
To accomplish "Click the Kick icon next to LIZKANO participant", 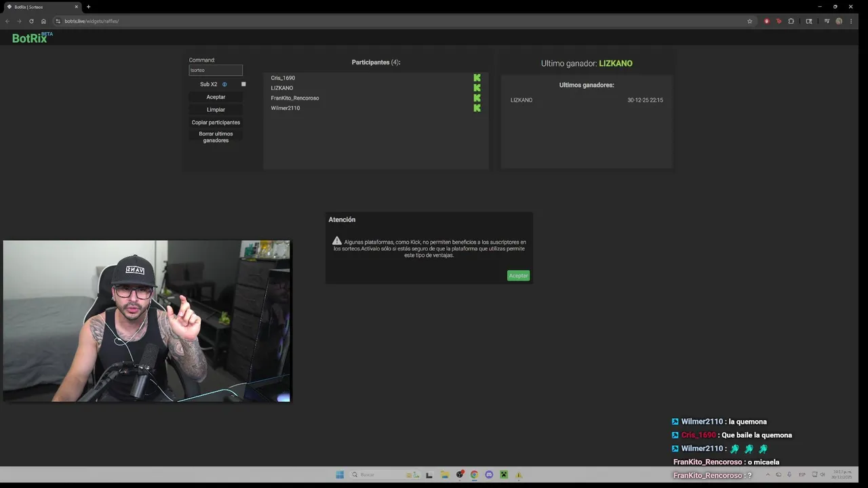I will tap(477, 87).
